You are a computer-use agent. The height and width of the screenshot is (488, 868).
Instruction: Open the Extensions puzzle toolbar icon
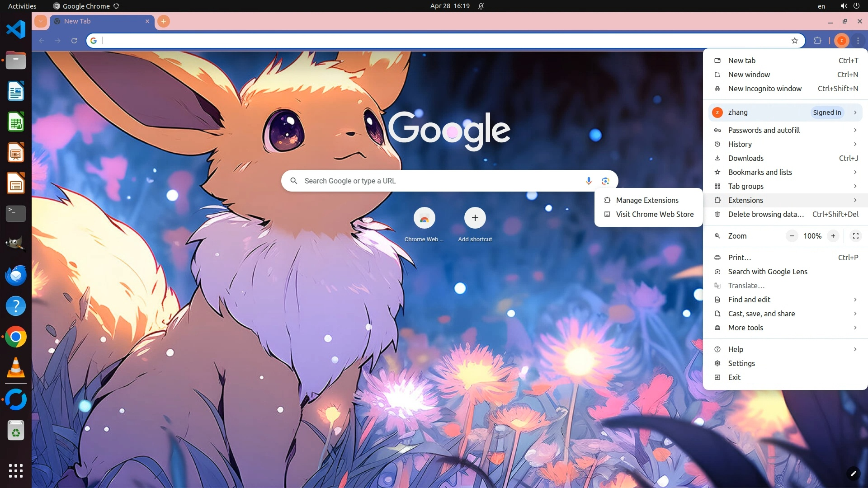817,41
